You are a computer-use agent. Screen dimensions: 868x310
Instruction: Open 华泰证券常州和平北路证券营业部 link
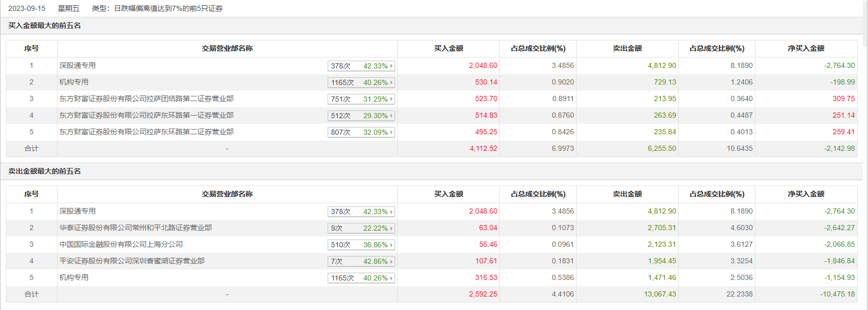point(135,228)
